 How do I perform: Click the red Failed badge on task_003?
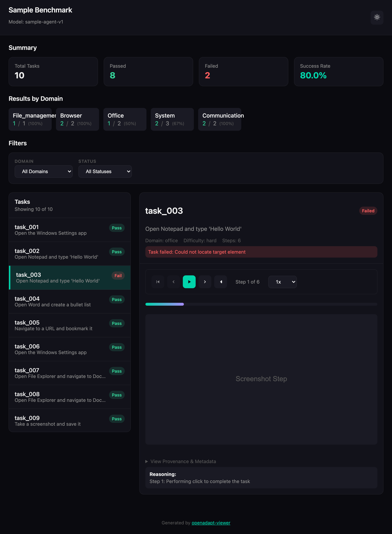point(368,211)
